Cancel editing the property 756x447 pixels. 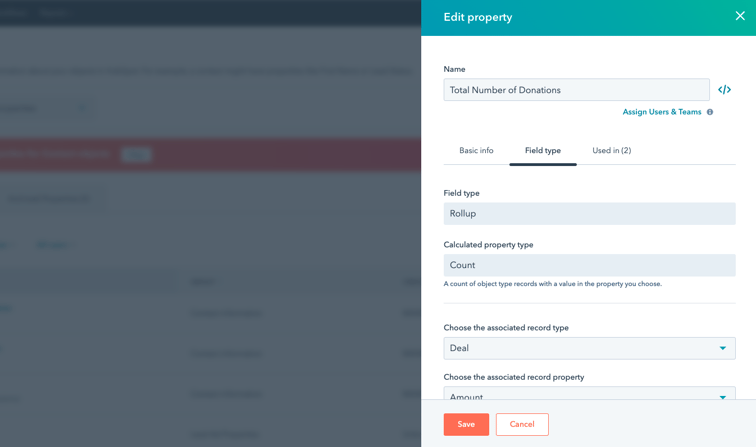(x=522, y=424)
